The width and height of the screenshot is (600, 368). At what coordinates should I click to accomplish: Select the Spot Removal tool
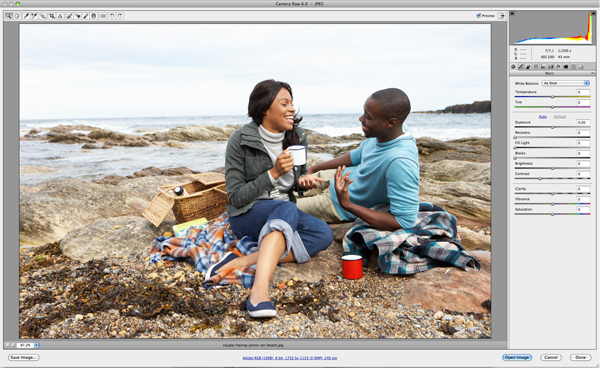click(x=69, y=16)
